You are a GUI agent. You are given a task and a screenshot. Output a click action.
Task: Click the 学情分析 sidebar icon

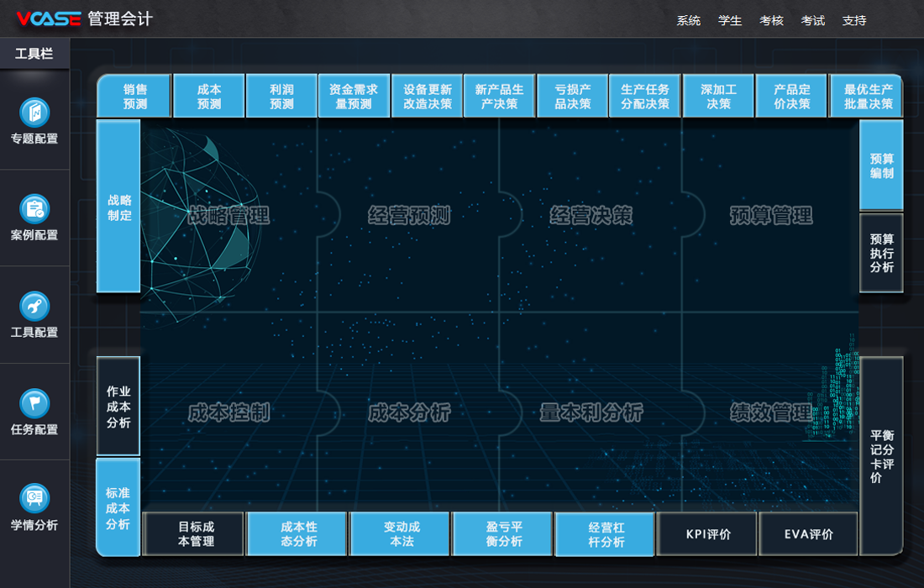(x=34, y=499)
